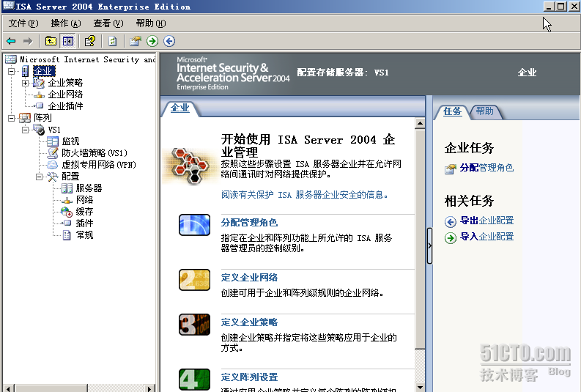This screenshot has height=392, width=581.
Task: Click the Assign administrative roles toolbar icon
Action: point(136,41)
